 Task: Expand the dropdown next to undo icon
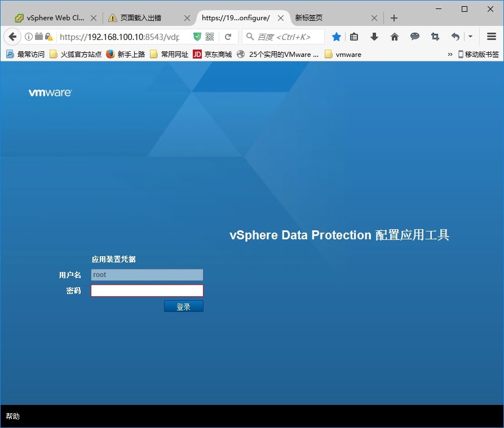coord(470,37)
